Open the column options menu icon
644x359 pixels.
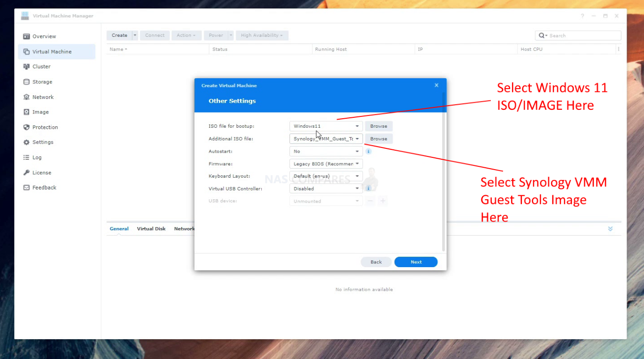(619, 49)
